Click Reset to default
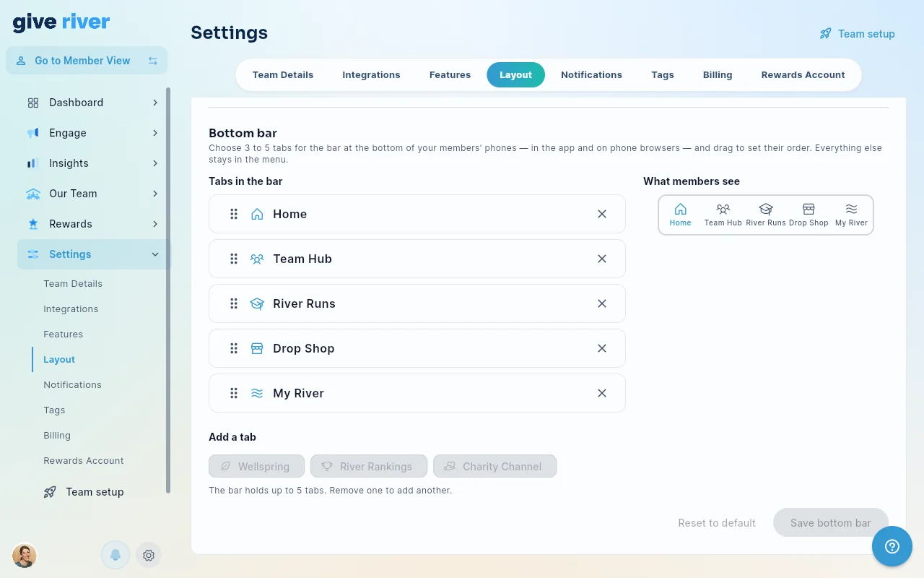 (x=717, y=523)
